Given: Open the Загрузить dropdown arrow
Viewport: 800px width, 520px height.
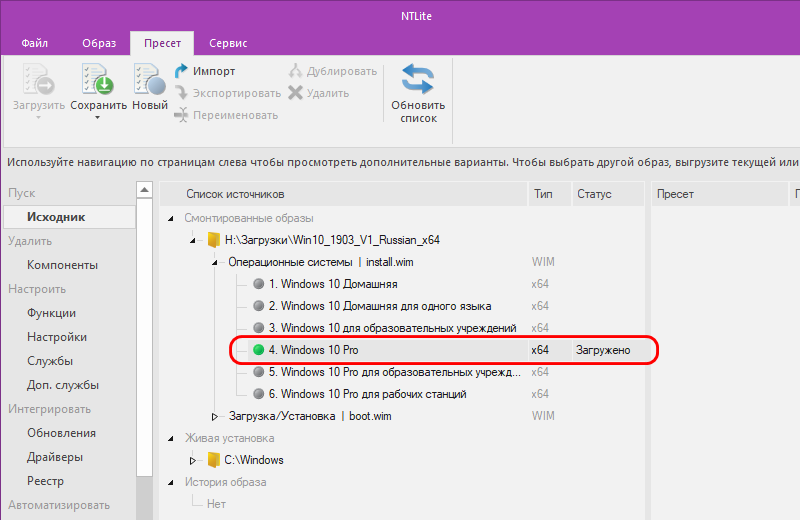Looking at the screenshot, I should click(x=38, y=118).
